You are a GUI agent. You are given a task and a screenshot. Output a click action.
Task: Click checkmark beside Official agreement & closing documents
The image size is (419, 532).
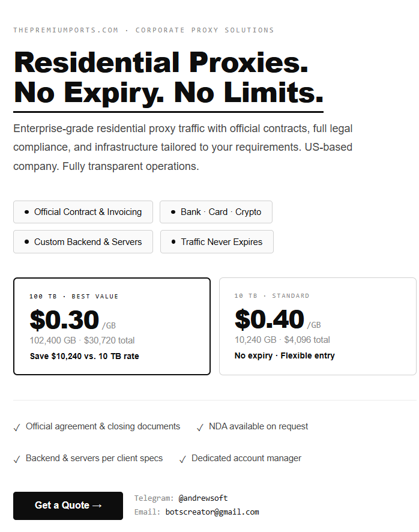[x=17, y=428]
